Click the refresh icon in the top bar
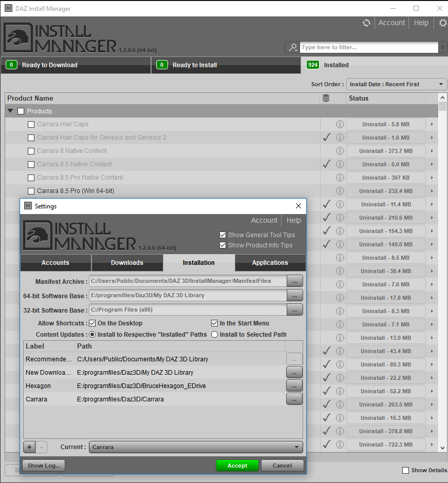448x483 pixels. click(x=366, y=23)
